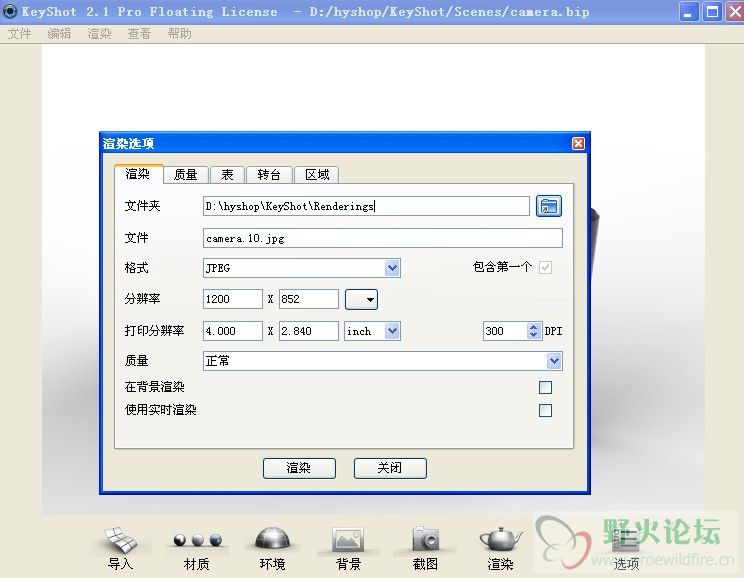The width and height of the screenshot is (744, 578).
Task: Open the 编辑 menu
Action: (x=59, y=34)
